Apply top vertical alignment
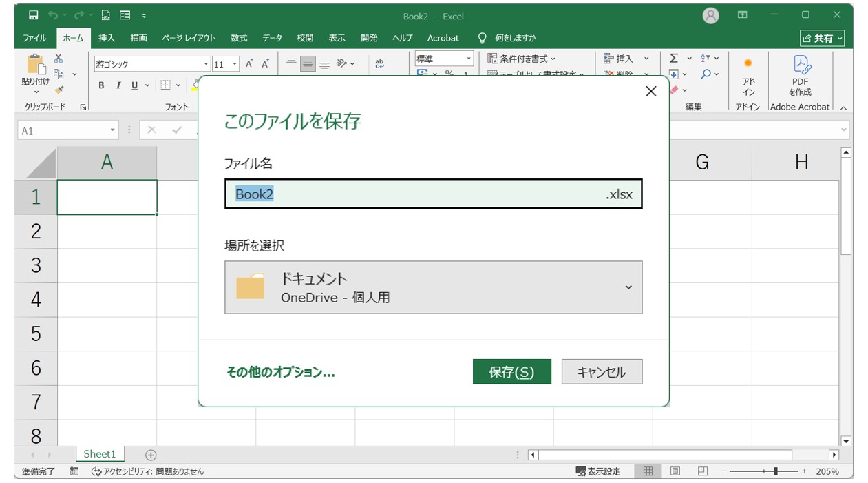Viewport: 868px width, 483px height. click(291, 64)
